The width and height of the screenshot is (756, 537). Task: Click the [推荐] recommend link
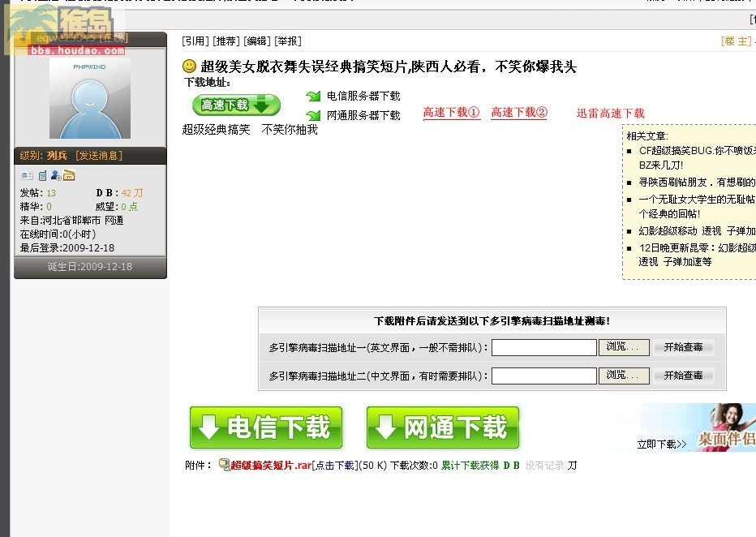pyautogui.click(x=226, y=41)
